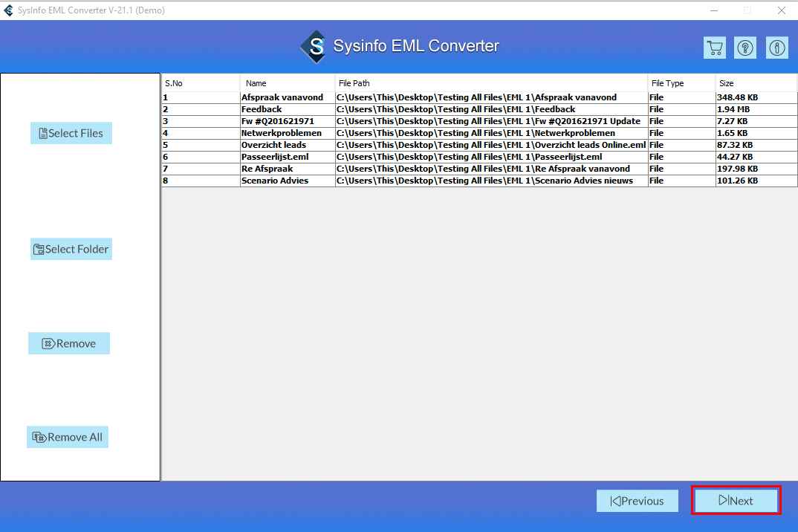The width and height of the screenshot is (798, 532).
Task: Click the Select Folder button
Action: click(x=71, y=249)
